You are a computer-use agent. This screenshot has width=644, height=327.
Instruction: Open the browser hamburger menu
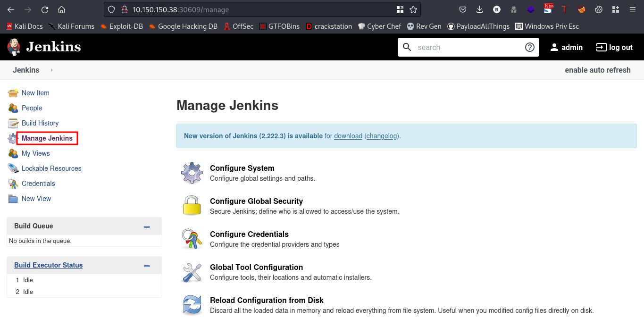[633, 9]
